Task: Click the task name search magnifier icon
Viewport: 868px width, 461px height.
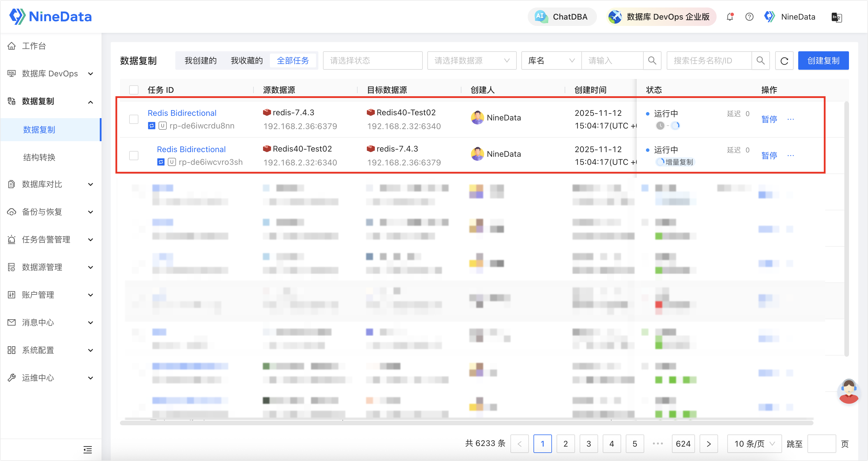Action: (760, 61)
